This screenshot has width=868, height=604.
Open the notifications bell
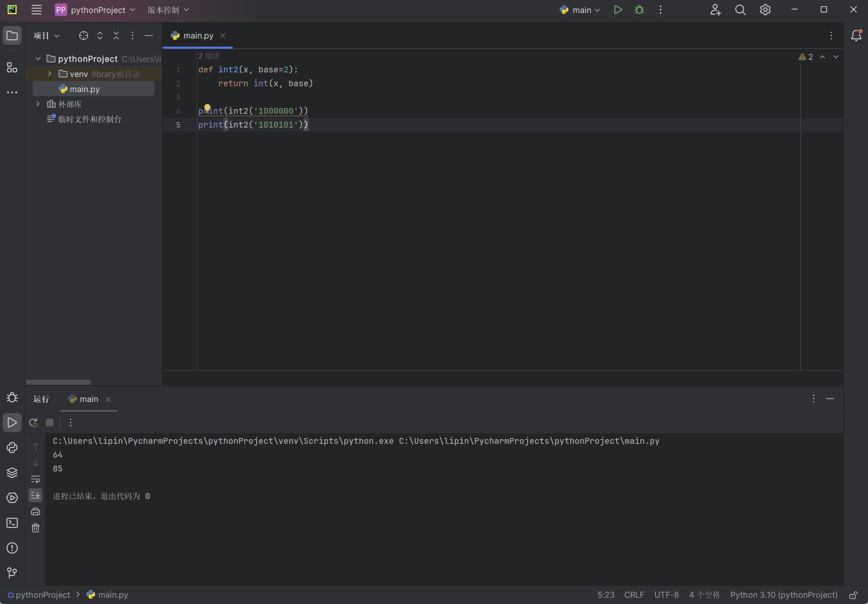856,36
